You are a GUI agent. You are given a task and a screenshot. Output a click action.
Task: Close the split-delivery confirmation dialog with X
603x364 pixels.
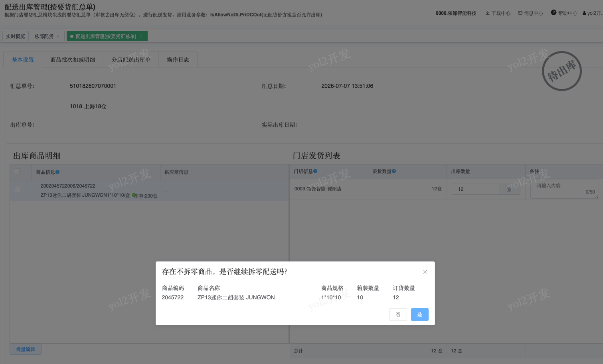click(x=425, y=272)
